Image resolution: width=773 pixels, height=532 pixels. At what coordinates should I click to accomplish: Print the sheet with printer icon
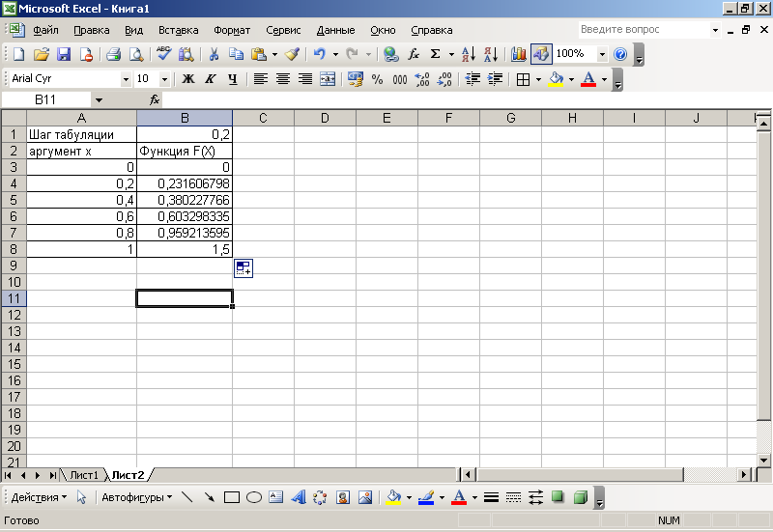click(x=113, y=54)
